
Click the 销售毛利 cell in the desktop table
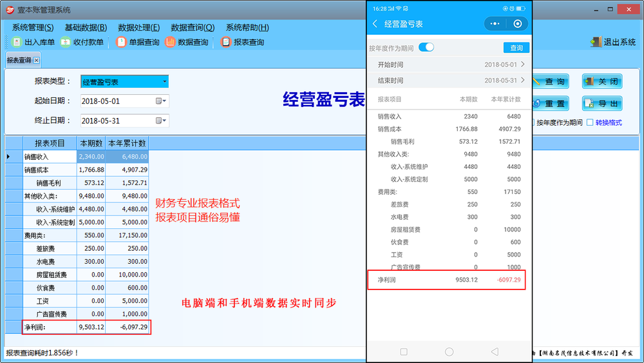point(50,183)
